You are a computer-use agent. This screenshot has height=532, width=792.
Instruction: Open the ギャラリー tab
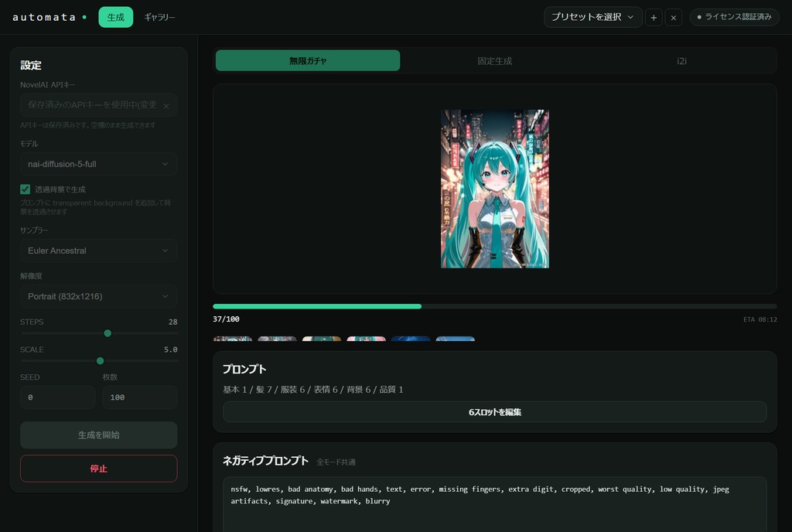click(159, 17)
